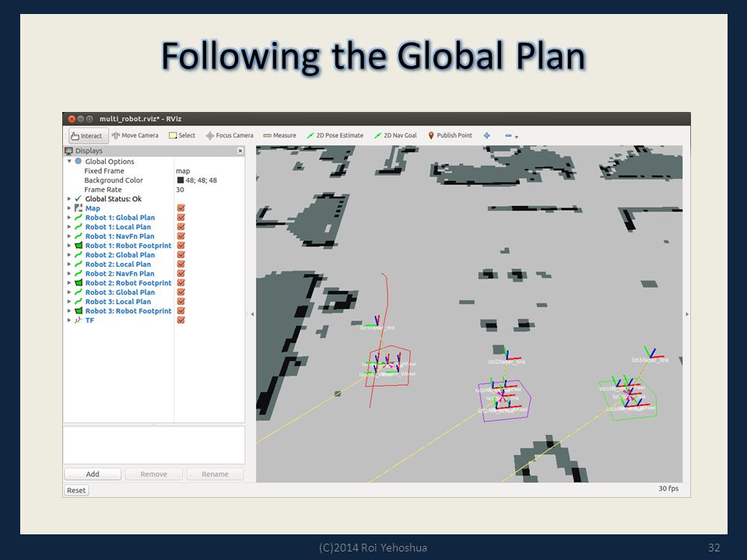The image size is (747, 560).
Task: Select the Frame Rate value 30
Action: pos(180,190)
